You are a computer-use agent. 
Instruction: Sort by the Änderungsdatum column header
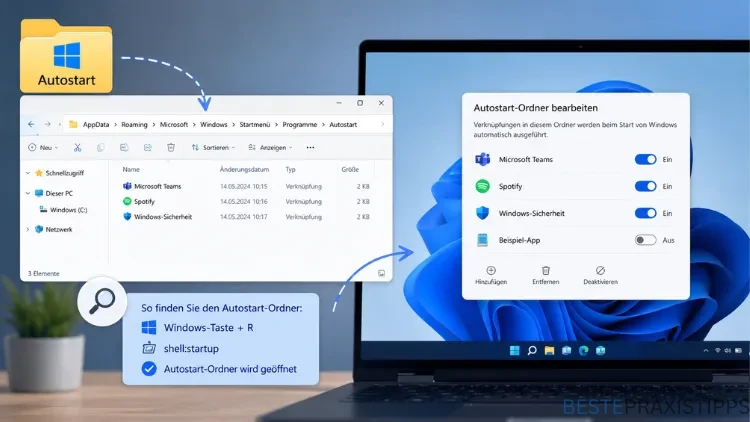244,169
